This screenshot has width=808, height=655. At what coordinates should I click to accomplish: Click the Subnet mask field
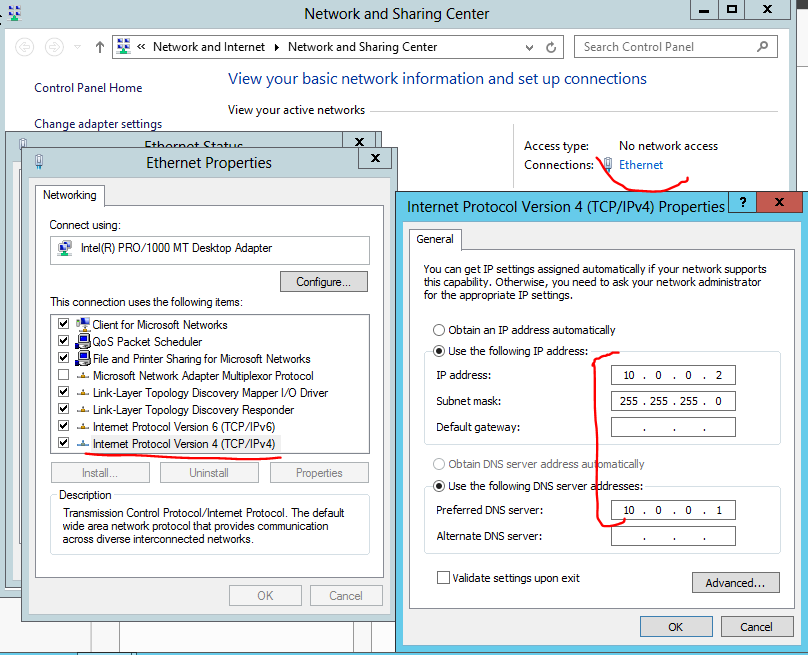pos(673,401)
